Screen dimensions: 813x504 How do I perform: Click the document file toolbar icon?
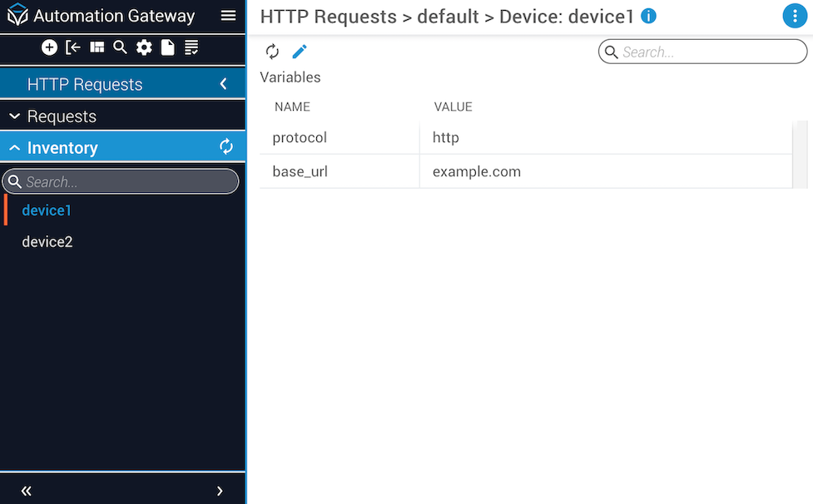click(x=167, y=47)
